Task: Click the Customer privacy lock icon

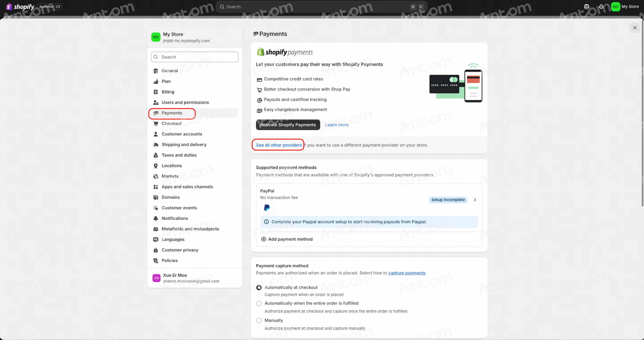Action: [x=156, y=250]
